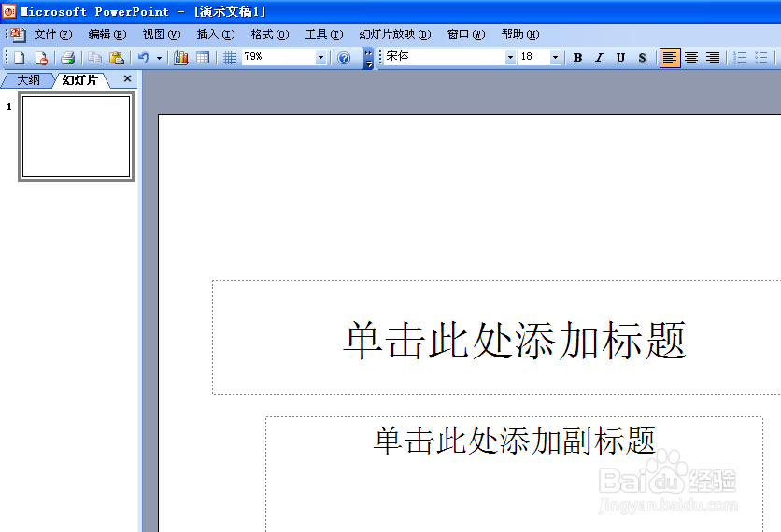Click the zoom field showing 79%
Screen dimensions: 781x532
coord(279,57)
